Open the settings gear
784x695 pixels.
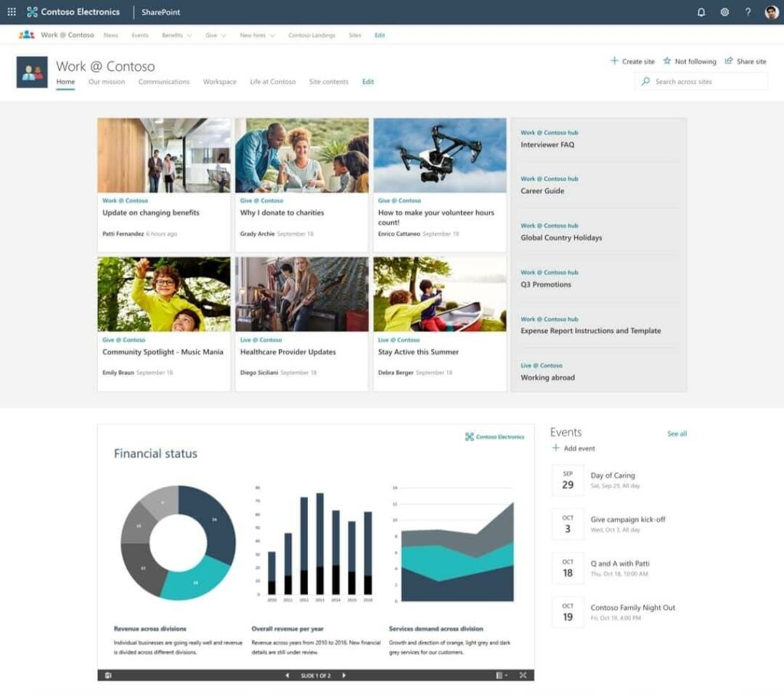pos(724,12)
